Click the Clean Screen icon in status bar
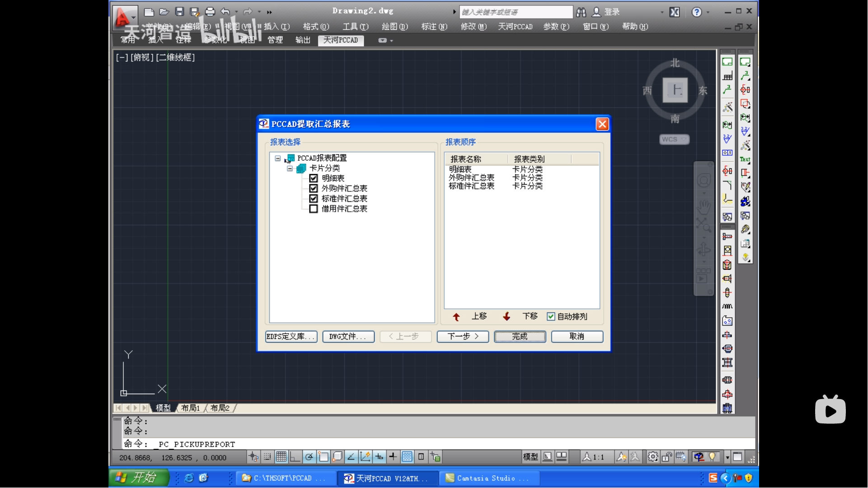Viewport: 868px width, 488px height. tap(737, 457)
